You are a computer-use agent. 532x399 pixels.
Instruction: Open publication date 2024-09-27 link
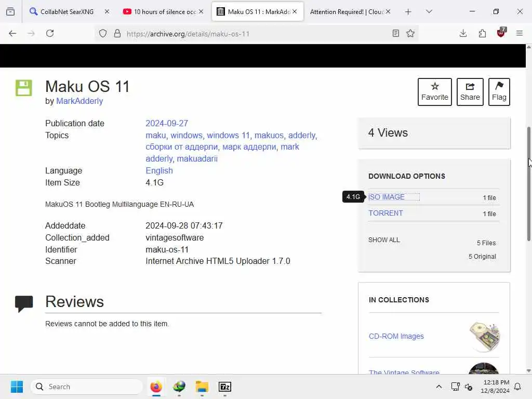[x=167, y=123]
